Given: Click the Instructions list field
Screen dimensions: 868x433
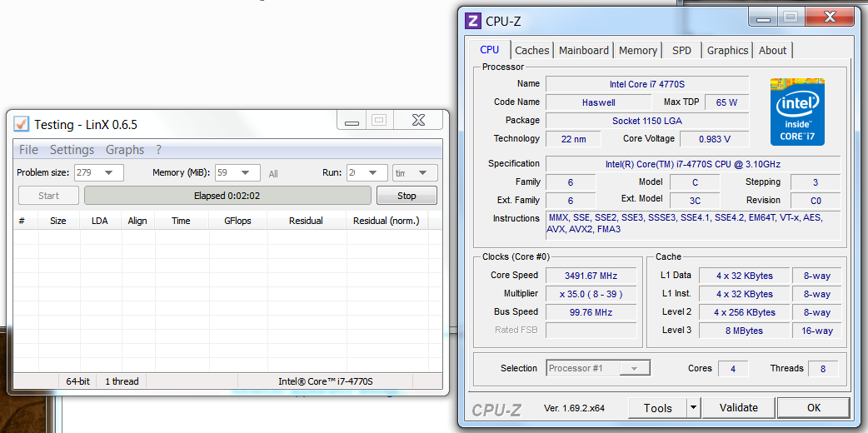Looking at the screenshot, I should click(693, 224).
